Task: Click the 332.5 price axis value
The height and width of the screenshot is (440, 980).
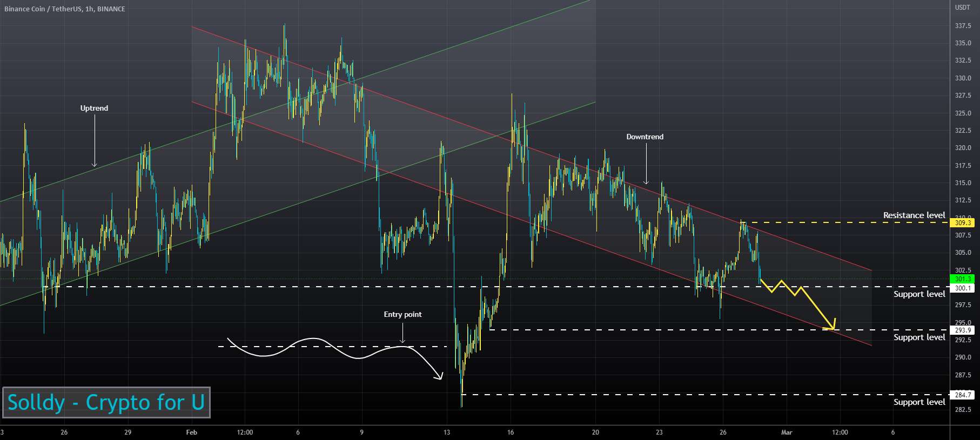Action: [963, 60]
